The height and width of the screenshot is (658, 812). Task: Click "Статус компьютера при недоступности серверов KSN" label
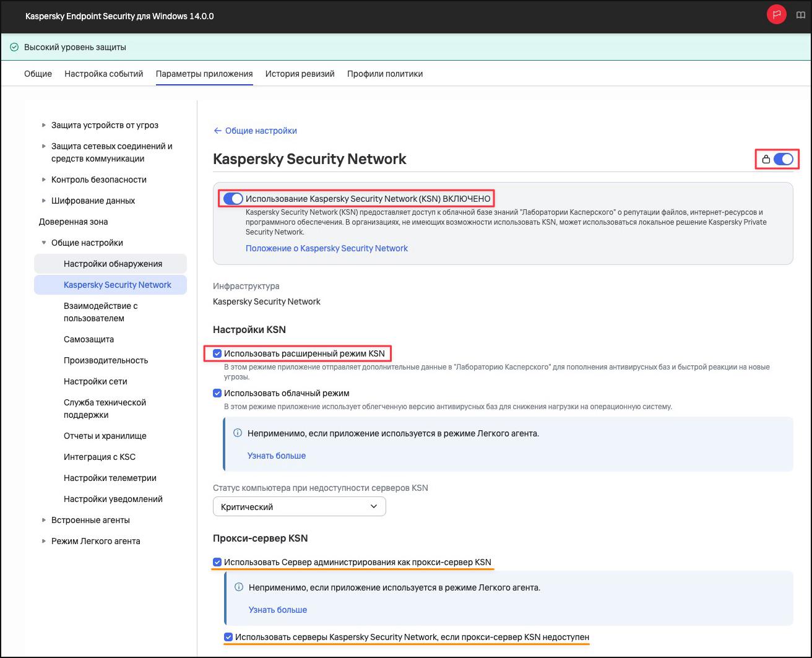[321, 488]
